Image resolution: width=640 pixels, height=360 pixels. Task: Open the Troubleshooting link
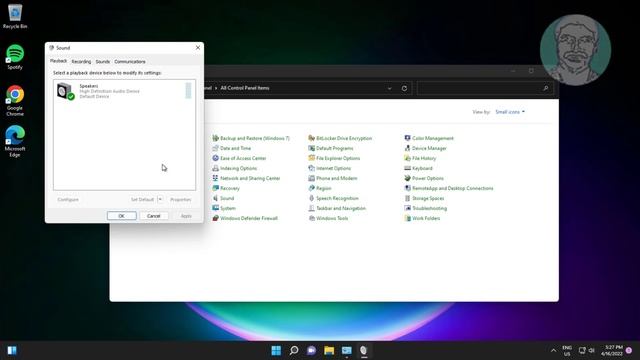pyautogui.click(x=429, y=208)
